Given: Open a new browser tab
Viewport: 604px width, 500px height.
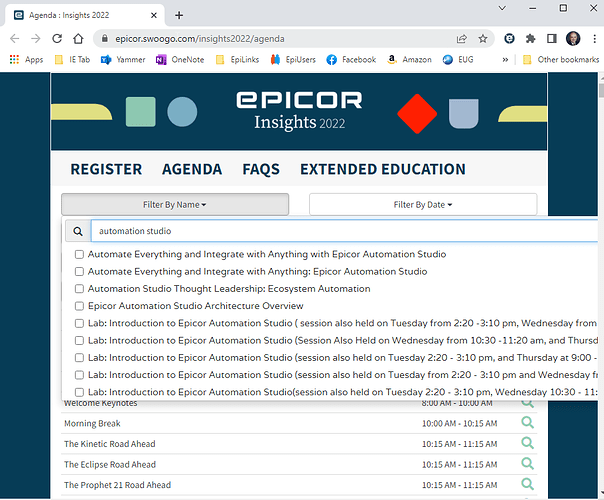Looking at the screenshot, I should pos(179,15).
